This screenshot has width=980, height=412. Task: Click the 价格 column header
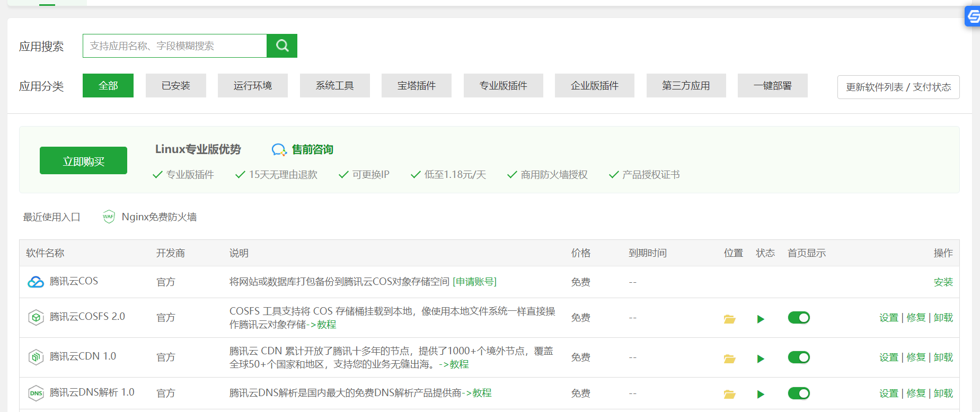581,253
